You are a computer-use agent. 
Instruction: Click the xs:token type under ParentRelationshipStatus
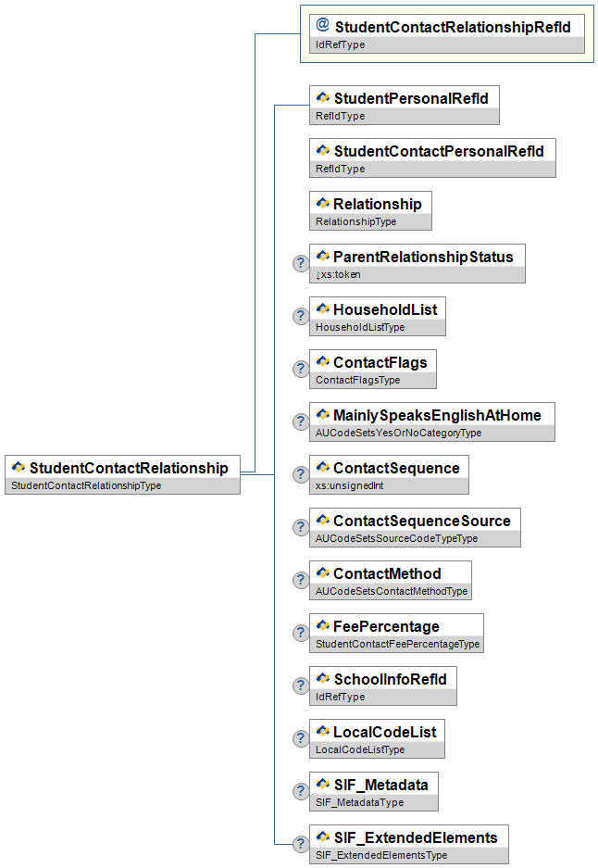(339, 274)
